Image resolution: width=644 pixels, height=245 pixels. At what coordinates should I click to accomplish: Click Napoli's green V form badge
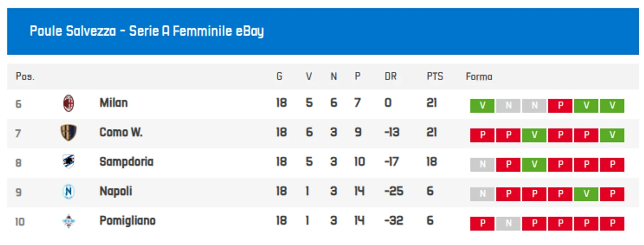point(586,194)
